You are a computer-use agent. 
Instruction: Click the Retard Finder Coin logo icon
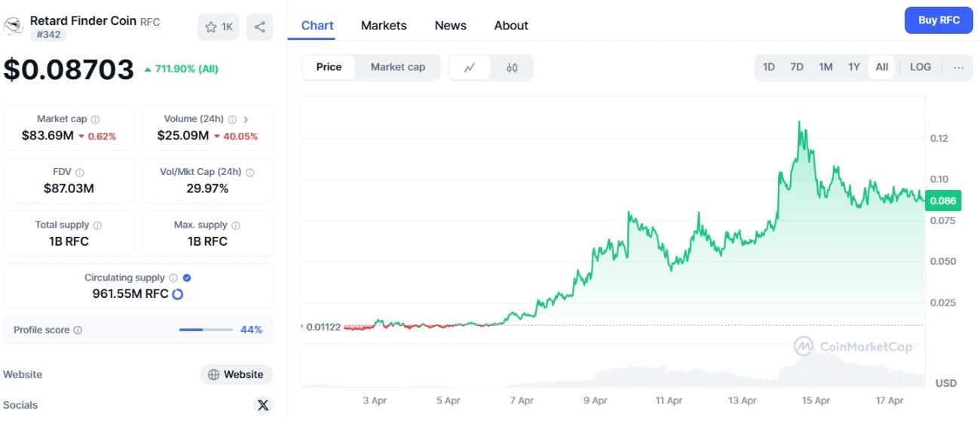tap(13, 26)
